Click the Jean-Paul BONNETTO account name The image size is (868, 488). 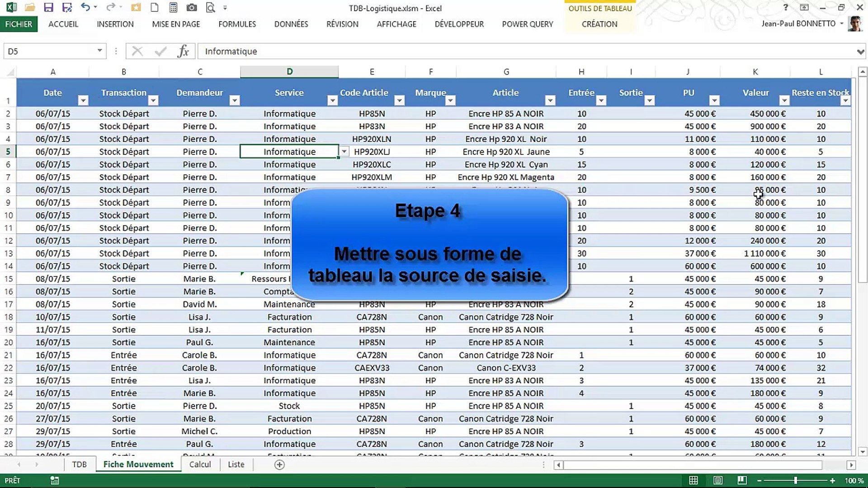click(798, 23)
